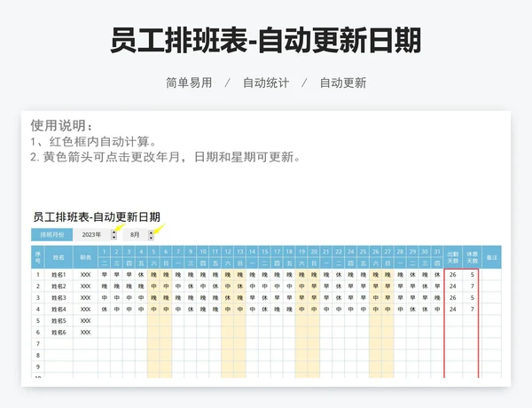Click 姓名4's shift cell for day 31
This screenshot has height=408, width=532.
click(x=437, y=310)
